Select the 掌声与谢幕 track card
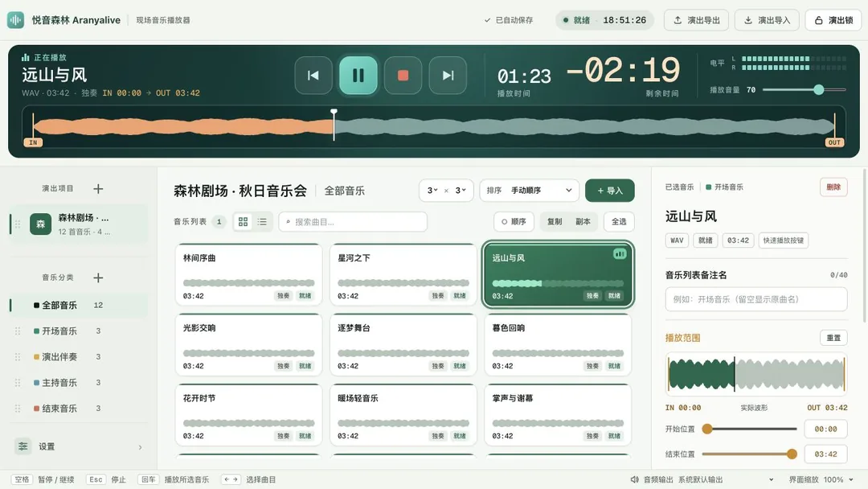This screenshot has width=868, height=489. click(558, 415)
